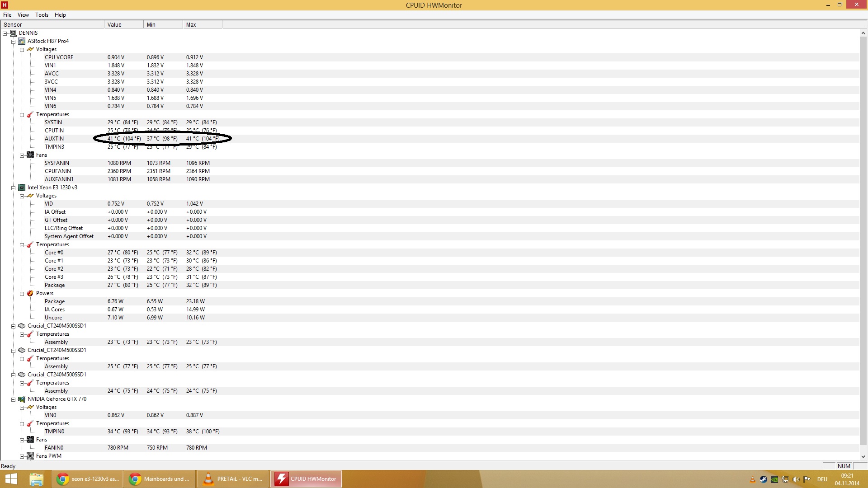Click the Powers flame icon under Xeon
Screen dimensions: 868x488
tap(30, 293)
